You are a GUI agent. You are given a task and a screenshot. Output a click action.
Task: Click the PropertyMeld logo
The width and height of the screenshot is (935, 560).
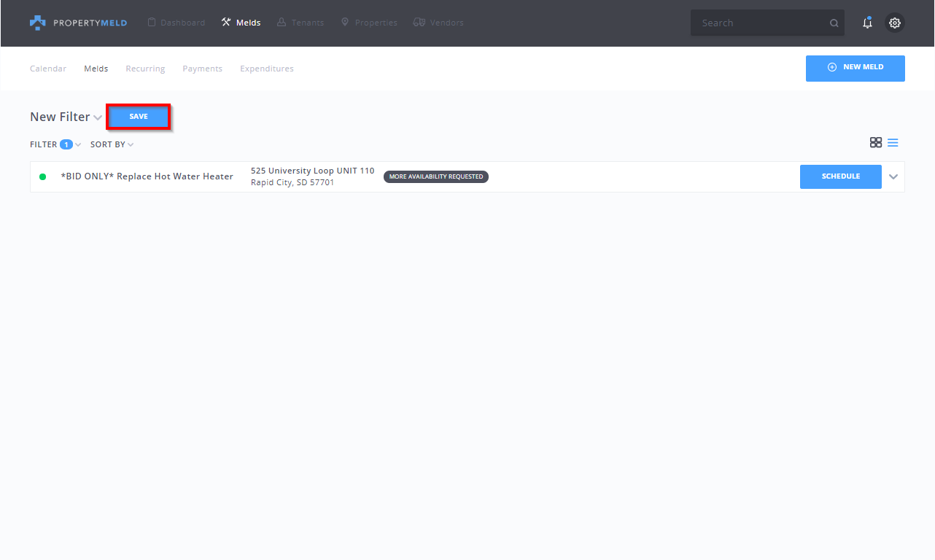click(78, 23)
